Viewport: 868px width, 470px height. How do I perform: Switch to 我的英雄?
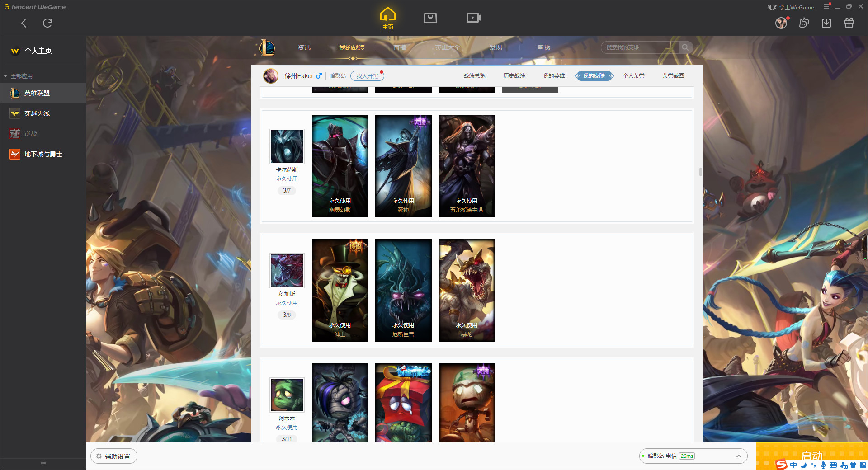pos(554,76)
